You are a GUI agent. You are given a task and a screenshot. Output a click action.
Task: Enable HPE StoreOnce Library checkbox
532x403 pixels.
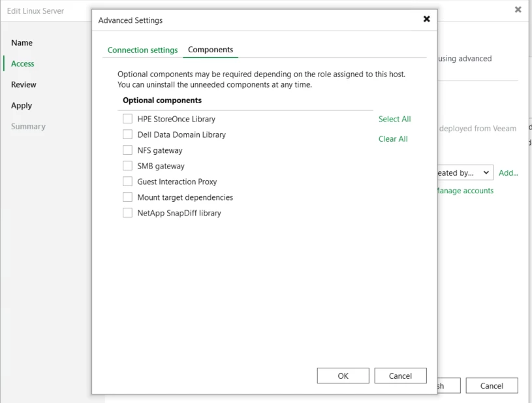[127, 119]
